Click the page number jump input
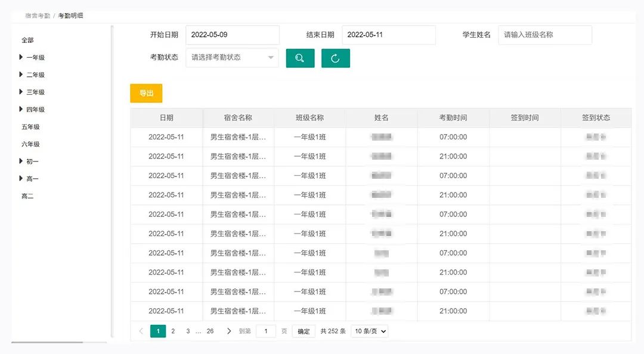Viewport: 644px width, 354px height. coord(266,331)
